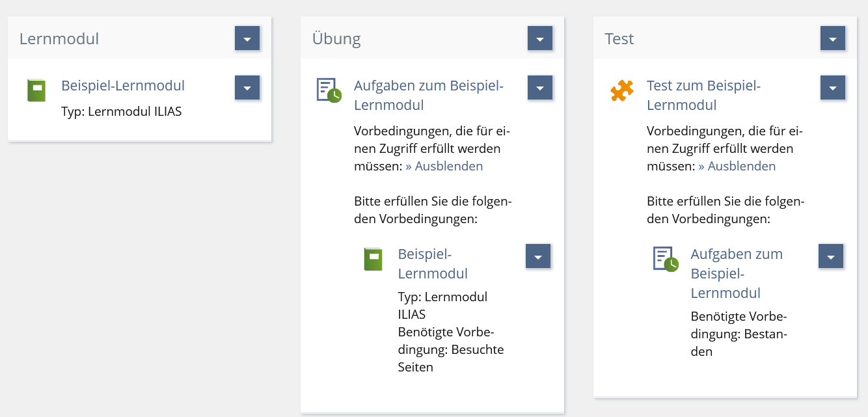Open the Test zum Beispiel-Lernmodul link
868x417 pixels.
[x=703, y=95]
